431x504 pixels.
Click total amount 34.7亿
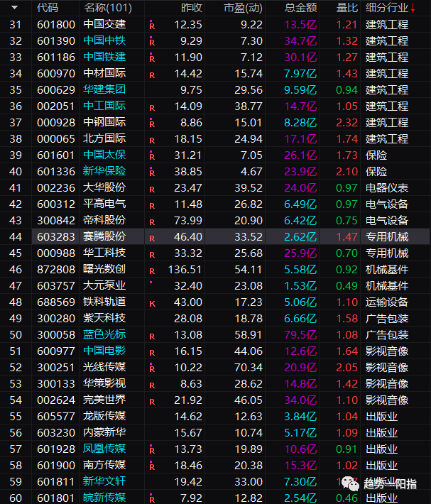(300, 41)
